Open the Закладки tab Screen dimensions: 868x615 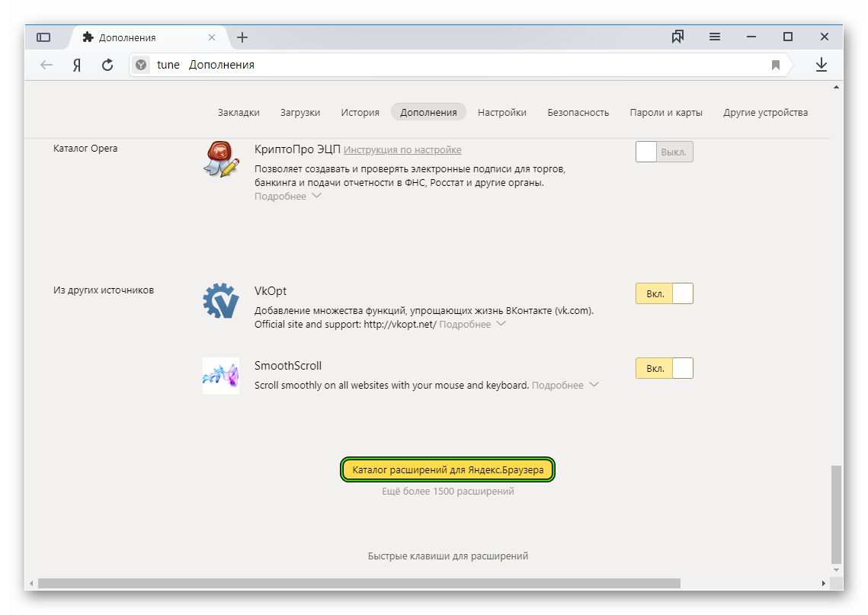pyautogui.click(x=239, y=112)
